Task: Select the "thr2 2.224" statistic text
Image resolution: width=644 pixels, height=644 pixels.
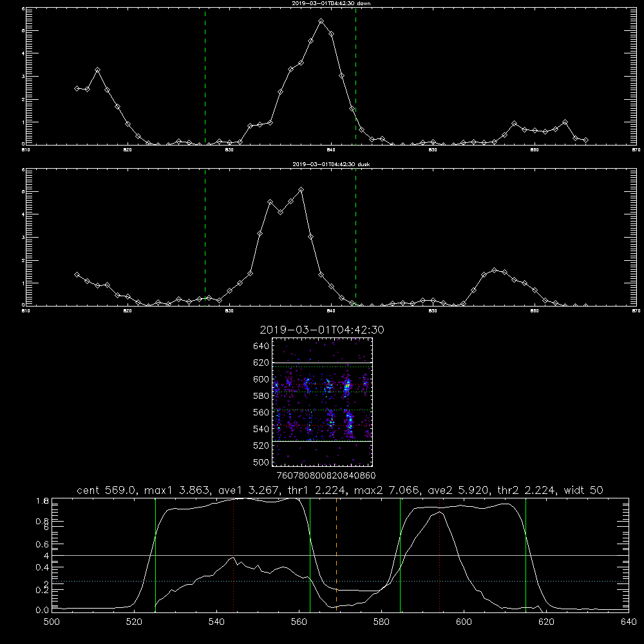Action: pos(526,490)
